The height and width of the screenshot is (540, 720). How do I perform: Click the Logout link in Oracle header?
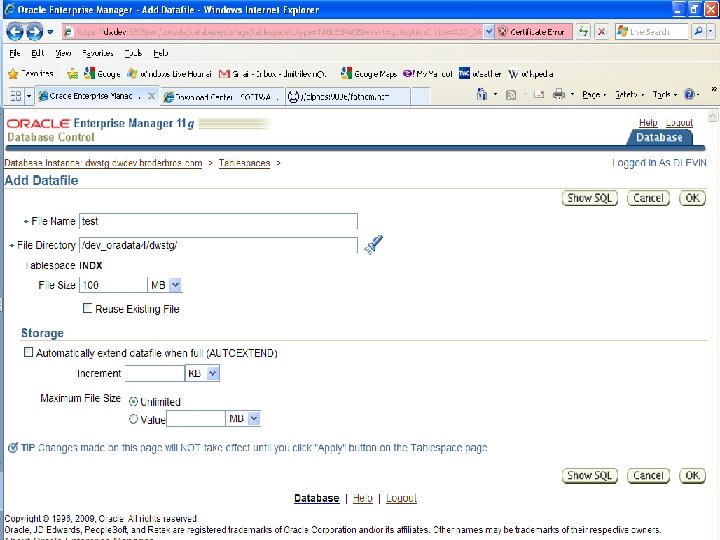[679, 123]
